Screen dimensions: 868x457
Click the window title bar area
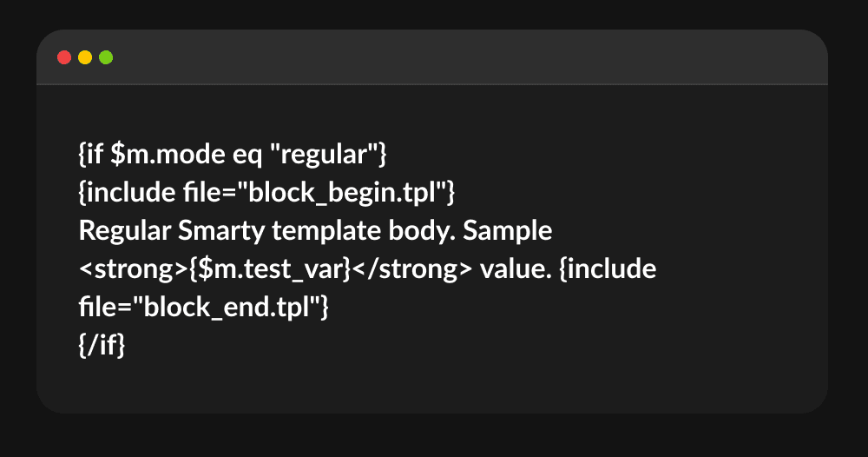point(432,57)
